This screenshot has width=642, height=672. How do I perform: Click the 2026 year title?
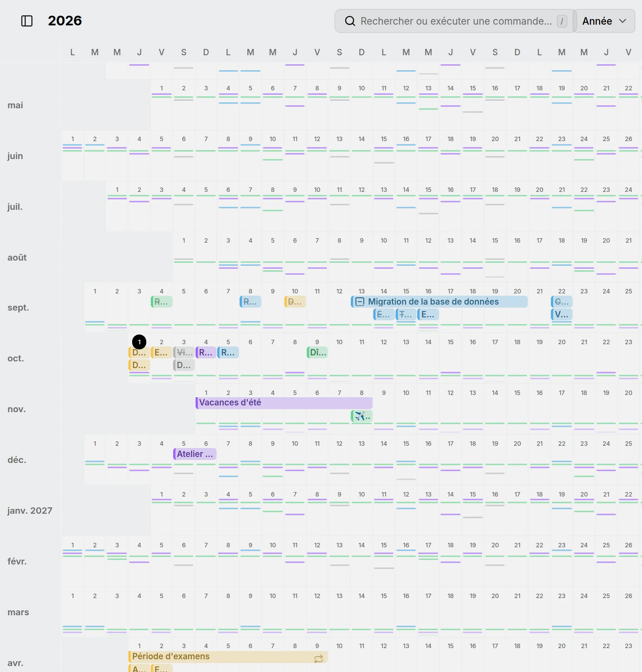click(x=65, y=21)
